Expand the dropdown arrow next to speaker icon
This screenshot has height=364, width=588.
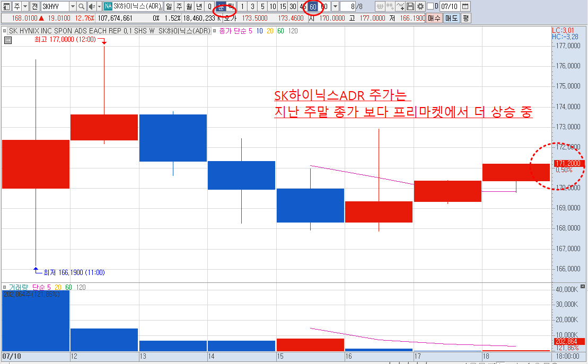(99, 6)
